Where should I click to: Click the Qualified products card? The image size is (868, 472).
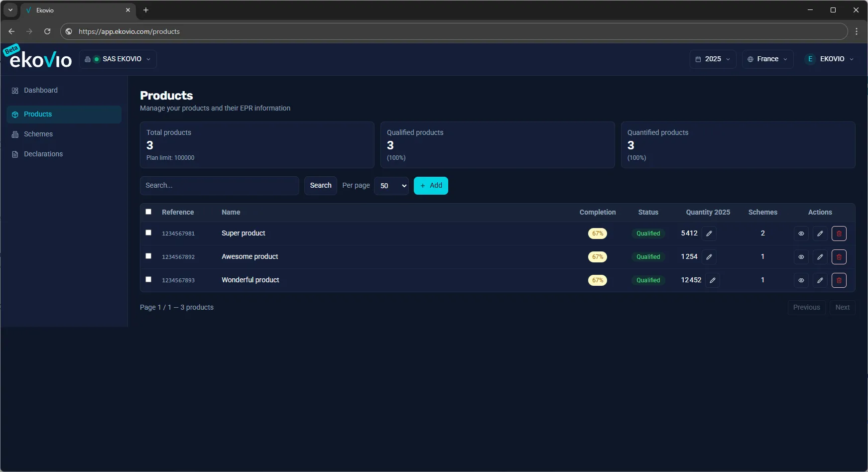497,145
